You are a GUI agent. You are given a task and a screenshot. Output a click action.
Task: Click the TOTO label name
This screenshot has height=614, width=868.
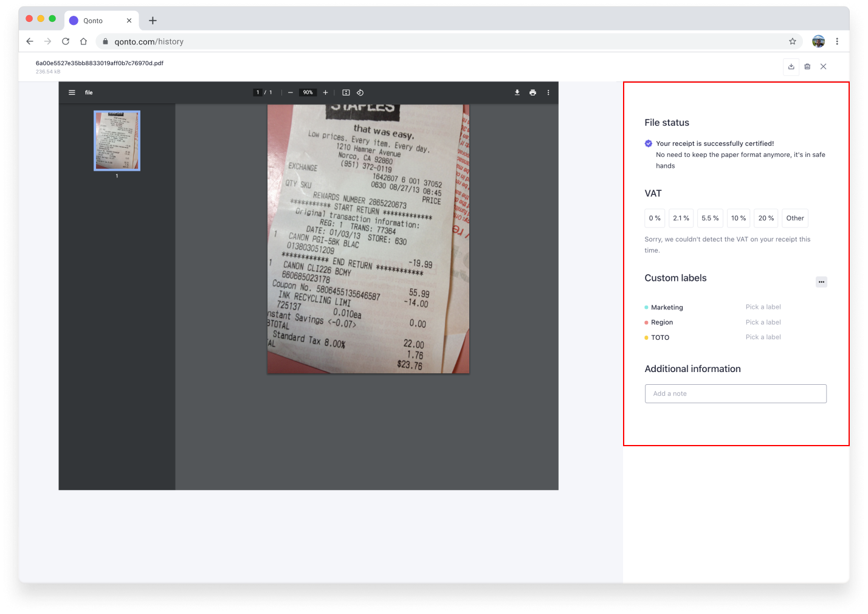[660, 337]
